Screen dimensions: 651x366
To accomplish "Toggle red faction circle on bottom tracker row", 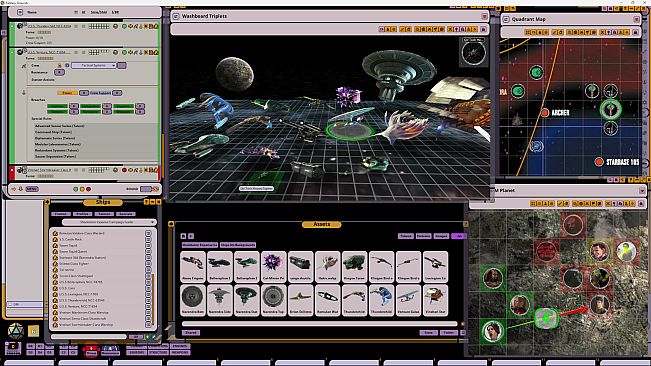I will (124, 170).
